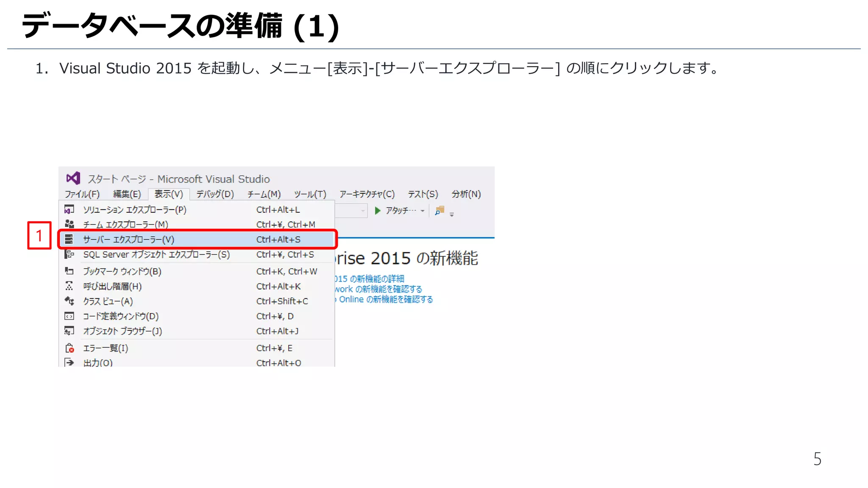The height and width of the screenshot is (488, 868).
Task: Expand the toolbar overflow options arrow
Action: tap(452, 214)
